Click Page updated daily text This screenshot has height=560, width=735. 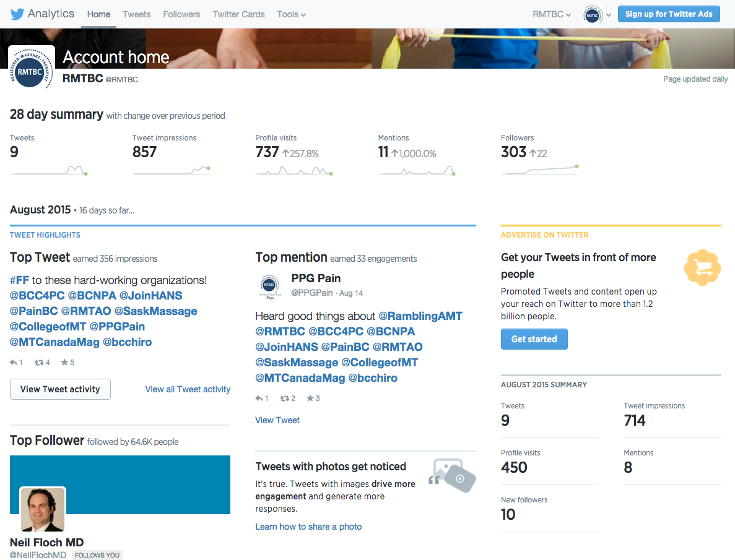pyautogui.click(x=695, y=79)
